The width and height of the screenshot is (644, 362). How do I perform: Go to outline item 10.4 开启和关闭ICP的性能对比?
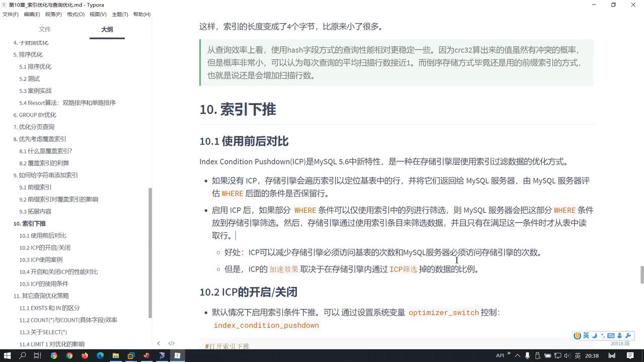[x=58, y=271]
